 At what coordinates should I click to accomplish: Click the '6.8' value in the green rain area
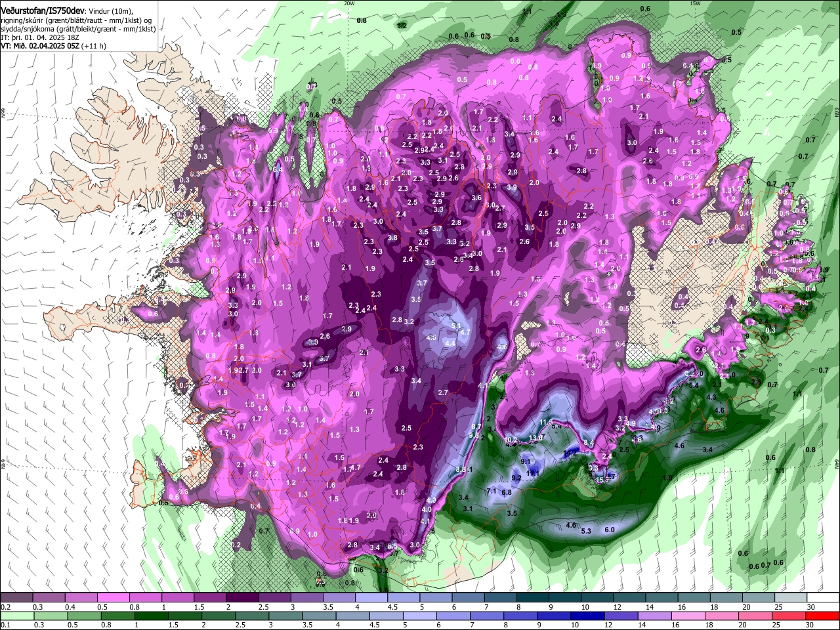point(506,492)
